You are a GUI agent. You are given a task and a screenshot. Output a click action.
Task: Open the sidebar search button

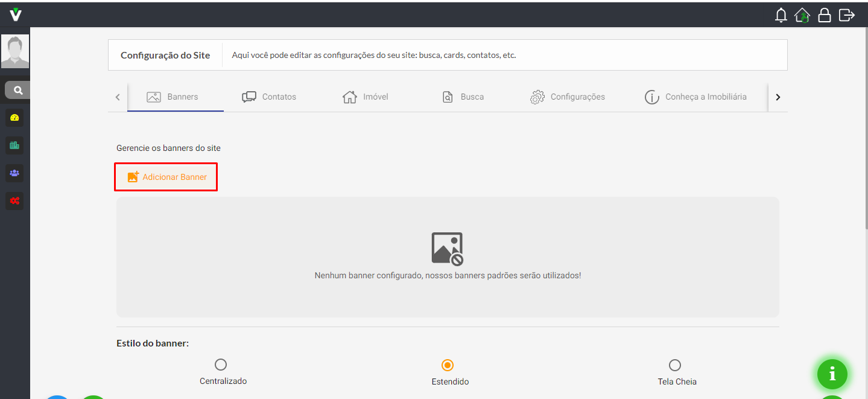pos(18,90)
